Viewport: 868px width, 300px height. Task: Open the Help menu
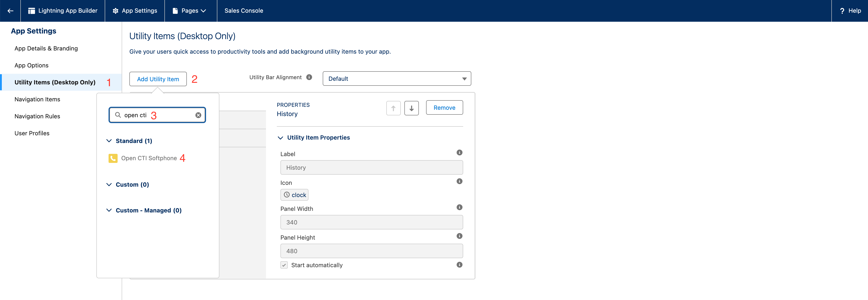[850, 11]
